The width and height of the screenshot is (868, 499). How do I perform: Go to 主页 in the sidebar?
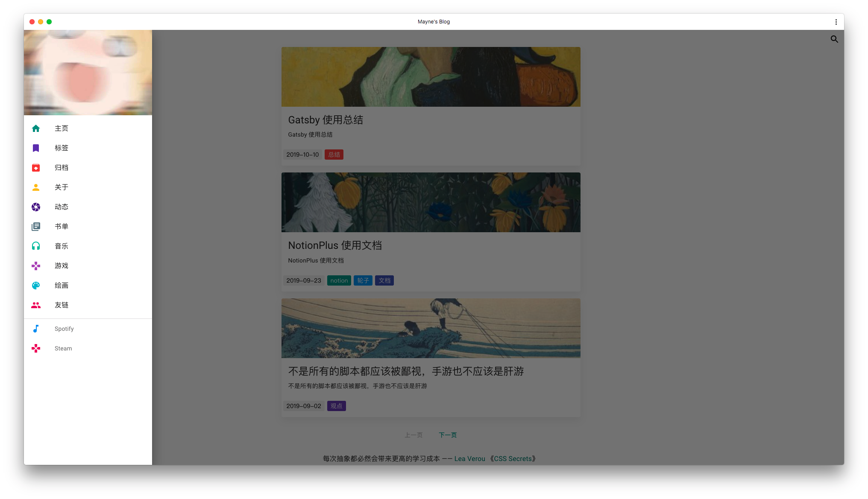88,128
